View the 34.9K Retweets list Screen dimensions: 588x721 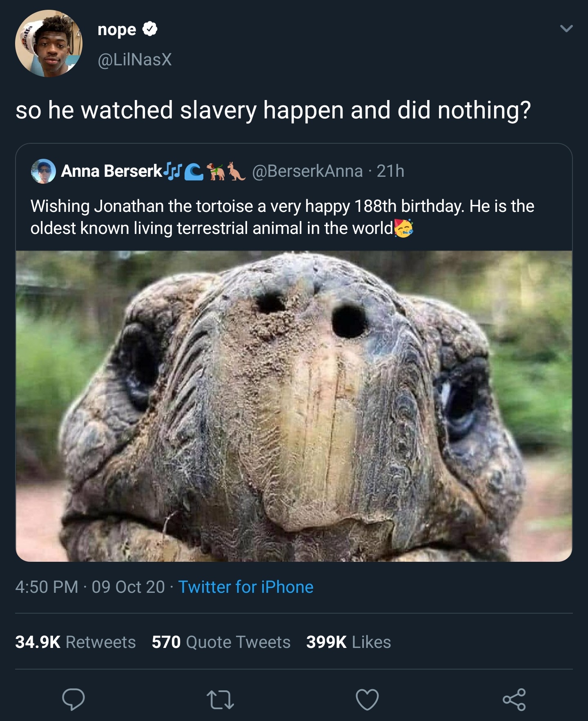coord(76,642)
